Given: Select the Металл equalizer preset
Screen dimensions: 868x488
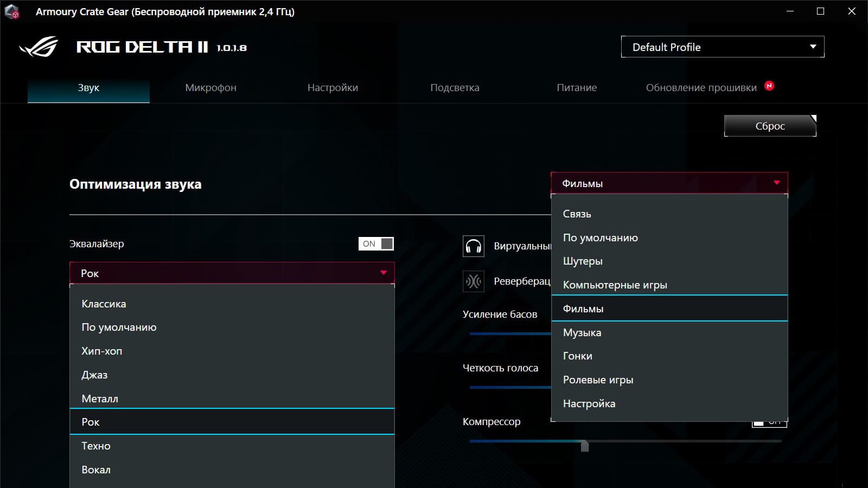Looking at the screenshot, I should click(x=232, y=399).
